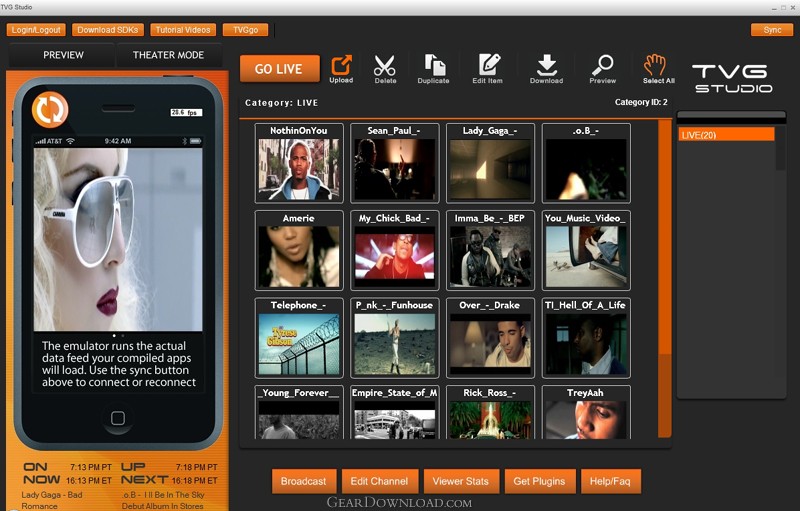Select the Rick_Ross_- video thumbnail
This screenshot has height=511, width=800.
pos(490,412)
